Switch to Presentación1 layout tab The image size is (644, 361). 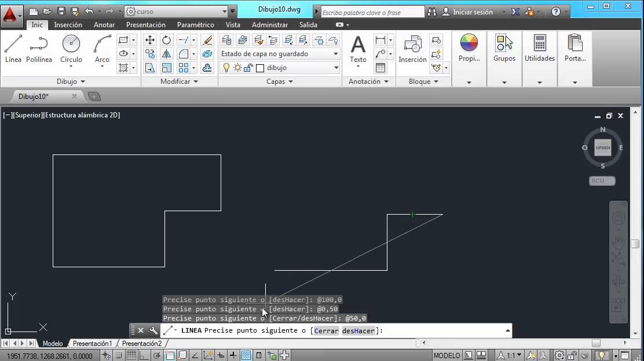coord(92,344)
